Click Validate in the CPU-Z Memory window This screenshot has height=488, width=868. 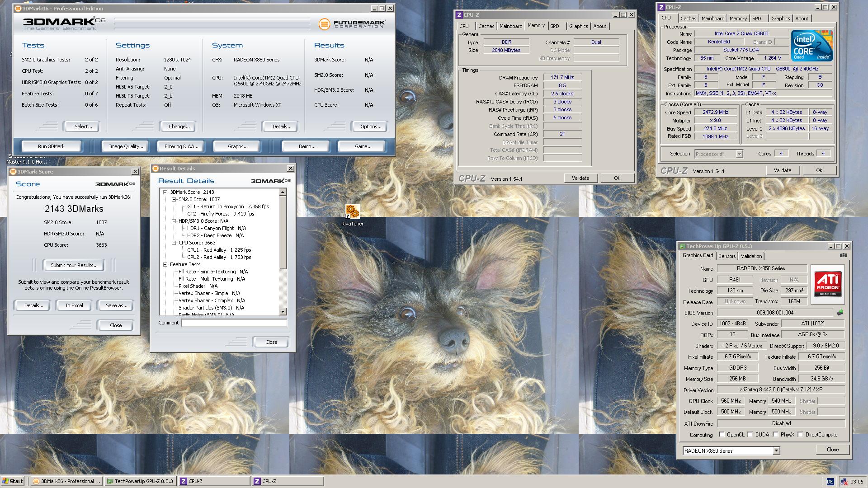click(x=580, y=178)
